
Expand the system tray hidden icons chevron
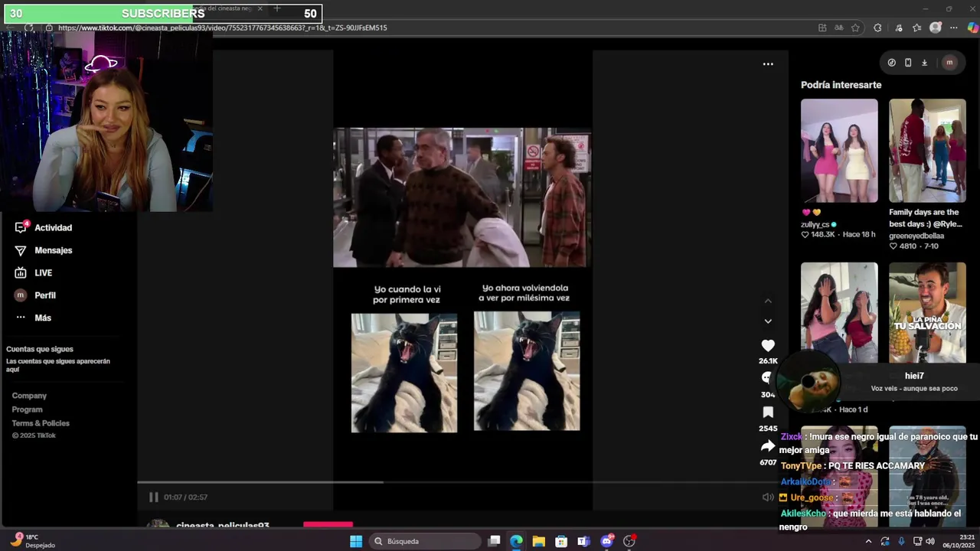tap(868, 541)
